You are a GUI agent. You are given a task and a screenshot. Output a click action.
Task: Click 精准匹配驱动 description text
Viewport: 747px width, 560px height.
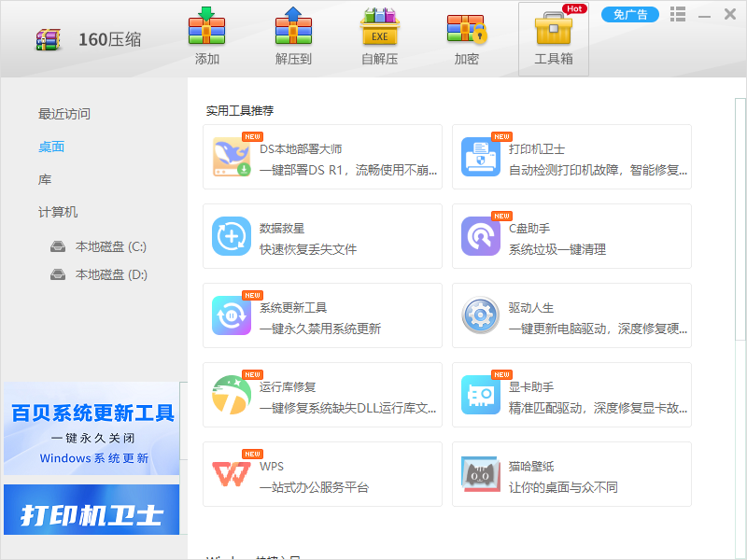click(x=598, y=408)
